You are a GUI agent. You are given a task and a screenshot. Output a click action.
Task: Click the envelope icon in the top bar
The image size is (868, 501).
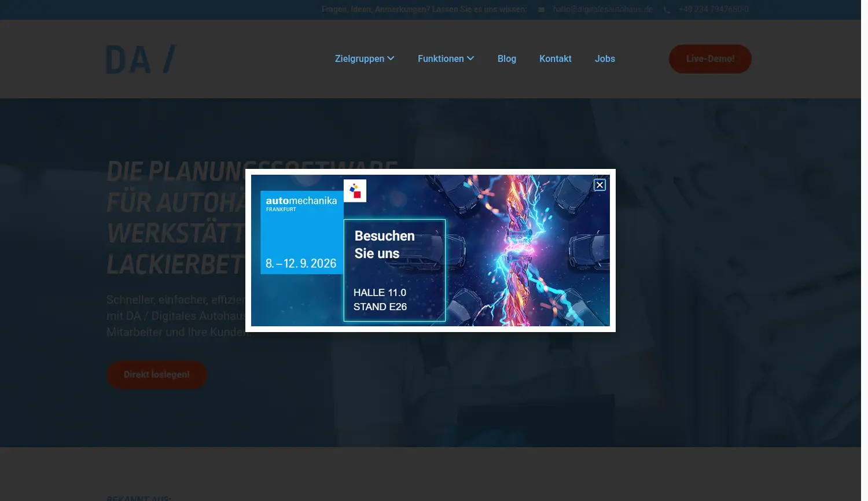coord(541,10)
